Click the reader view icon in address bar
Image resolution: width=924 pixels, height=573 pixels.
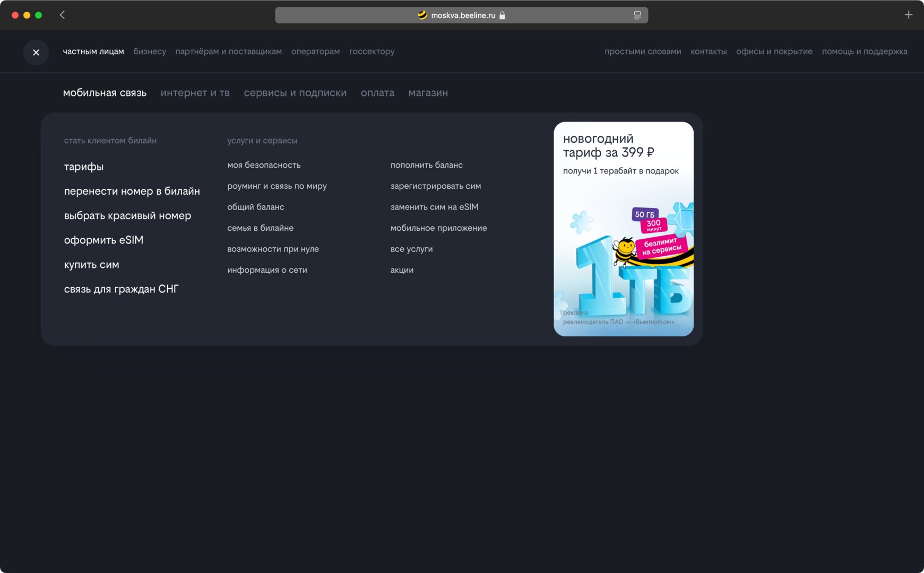(637, 15)
